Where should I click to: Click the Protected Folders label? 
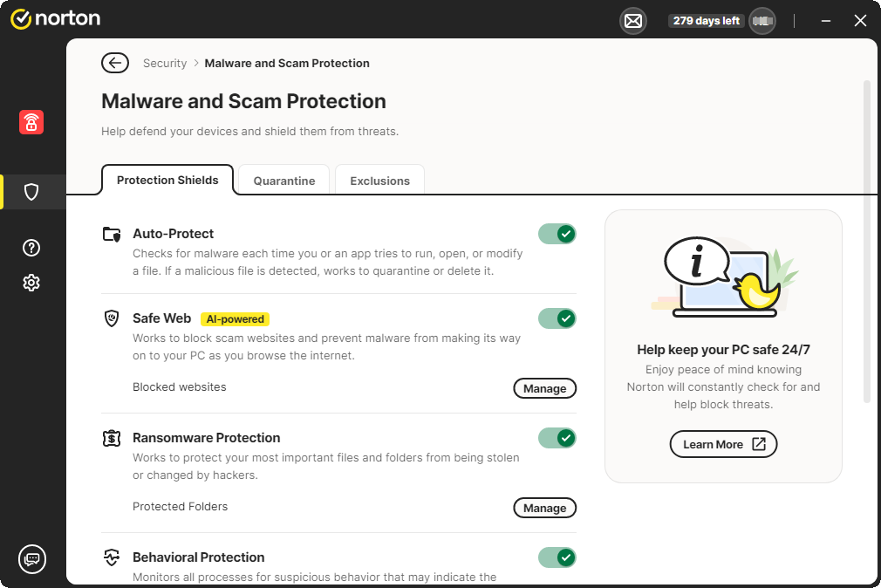tap(180, 507)
